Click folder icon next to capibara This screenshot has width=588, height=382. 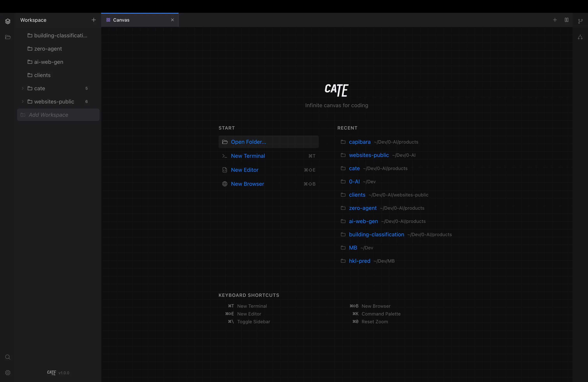click(343, 142)
